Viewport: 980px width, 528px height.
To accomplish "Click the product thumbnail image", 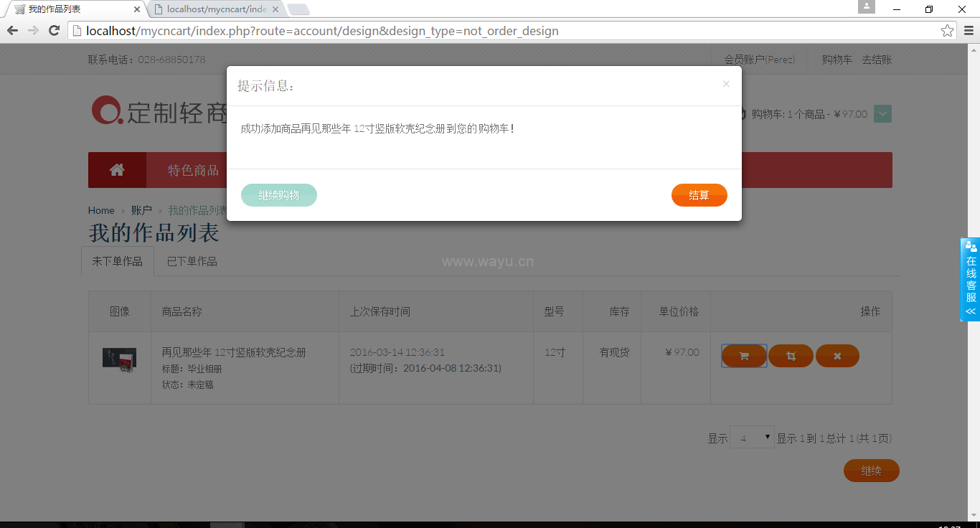I will pyautogui.click(x=119, y=359).
